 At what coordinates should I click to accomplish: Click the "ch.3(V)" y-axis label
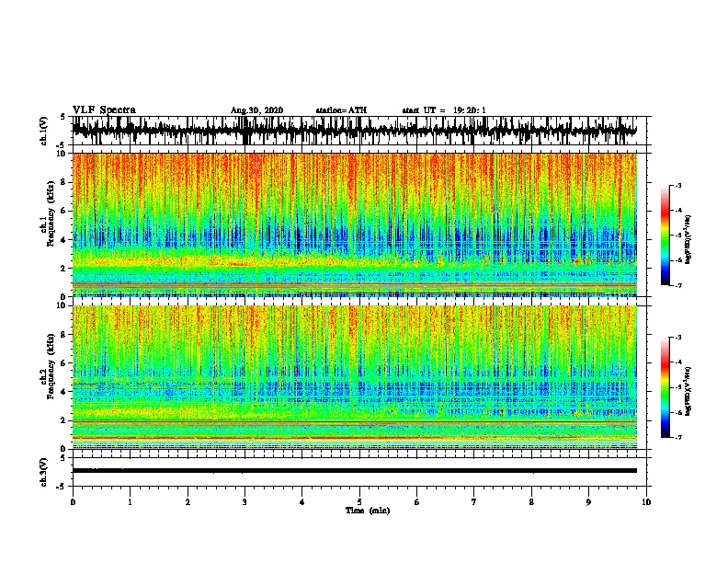point(43,472)
